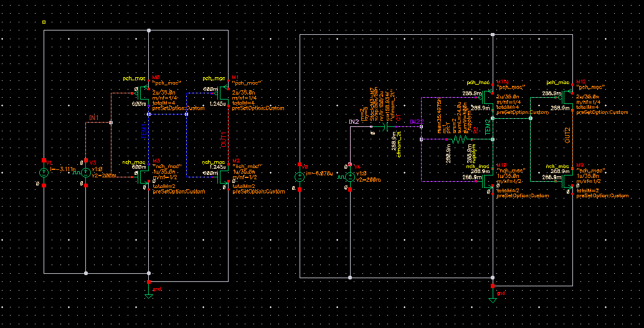
Task: Click the M10 instance name label
Action: click(x=501, y=165)
